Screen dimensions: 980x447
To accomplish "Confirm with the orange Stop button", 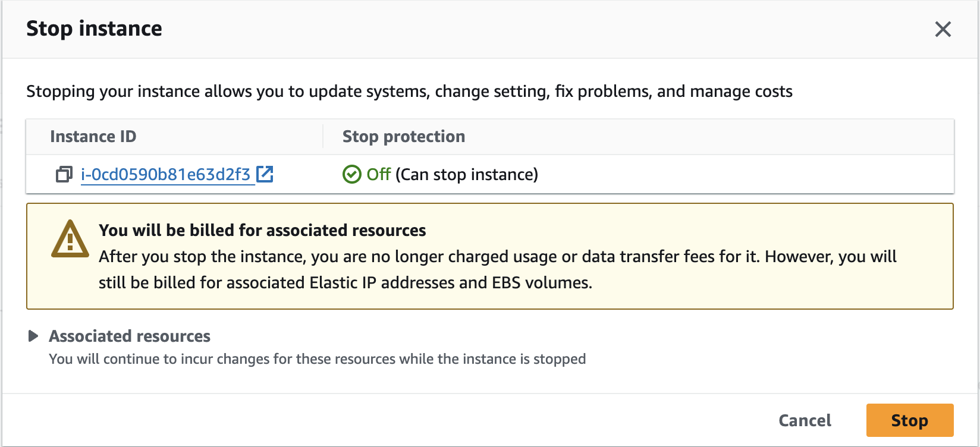I will click(x=909, y=420).
